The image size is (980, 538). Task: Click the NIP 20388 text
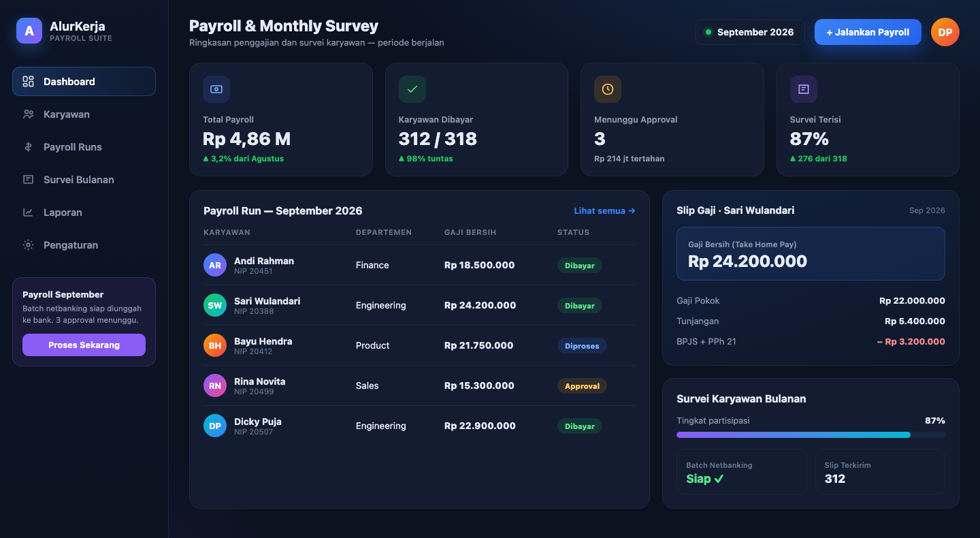coord(253,311)
